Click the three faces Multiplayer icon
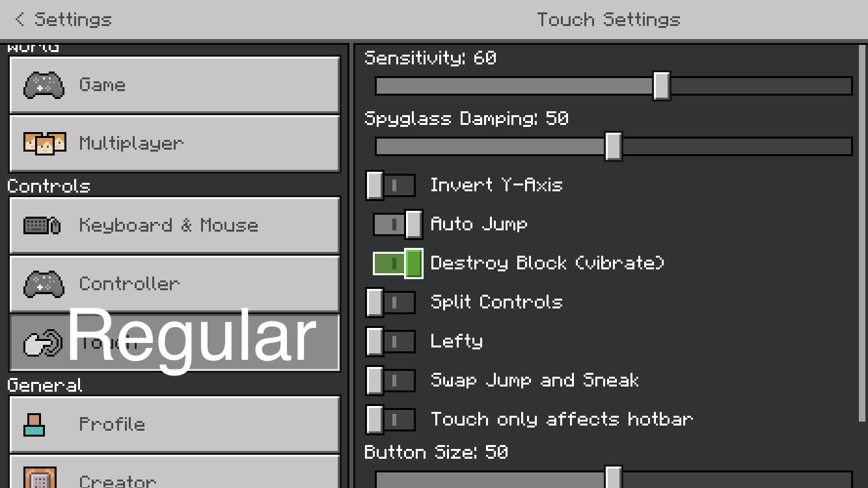The height and width of the screenshot is (488, 868). pyautogui.click(x=44, y=143)
